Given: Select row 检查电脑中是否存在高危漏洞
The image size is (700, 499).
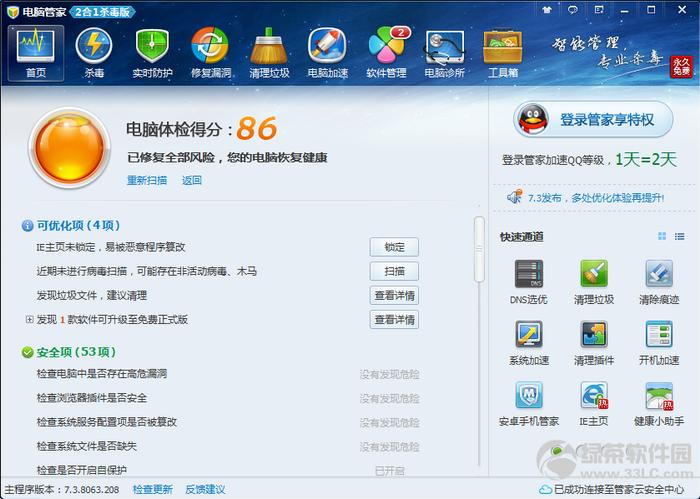Looking at the screenshot, I should click(228, 374).
